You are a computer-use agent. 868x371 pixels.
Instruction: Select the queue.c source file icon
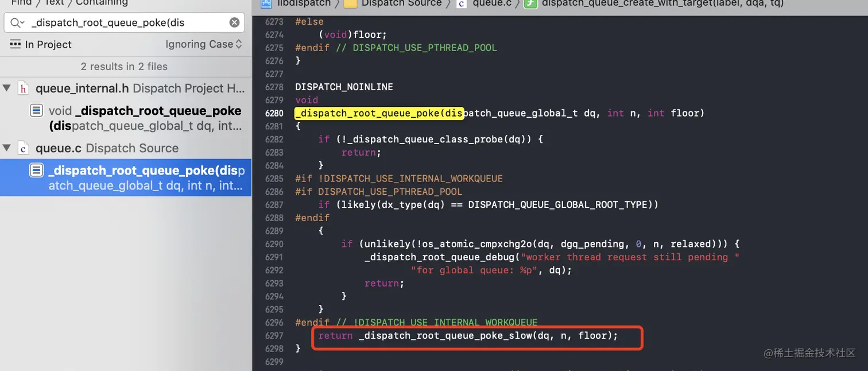point(24,148)
